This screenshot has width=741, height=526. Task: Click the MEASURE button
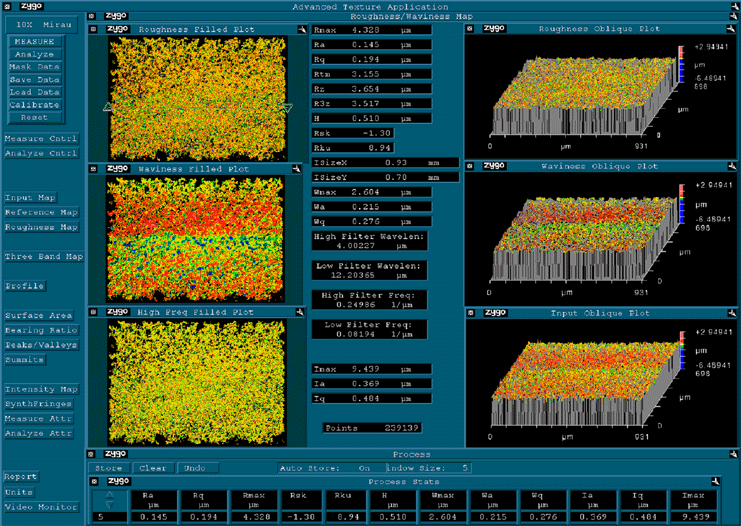34,42
